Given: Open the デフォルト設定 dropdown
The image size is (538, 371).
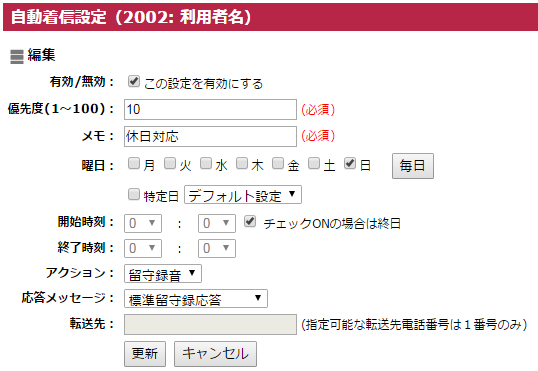Looking at the screenshot, I should [x=243, y=195].
